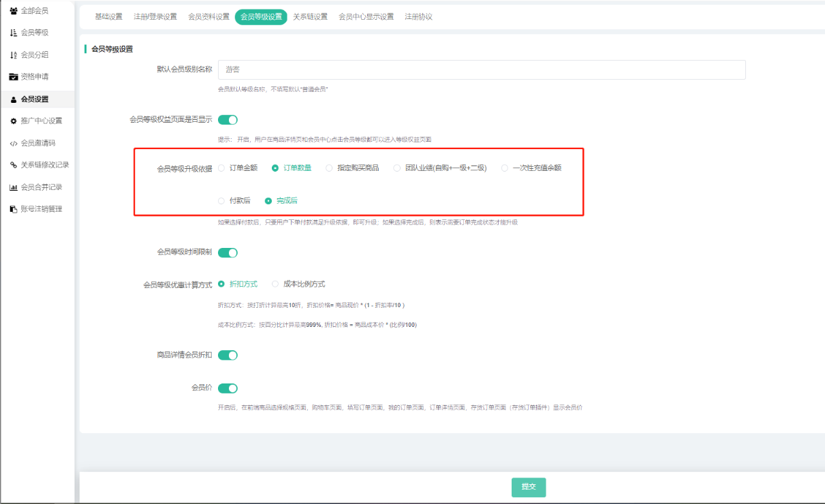Disable the 会员等级时间限制 switch

[x=228, y=253]
